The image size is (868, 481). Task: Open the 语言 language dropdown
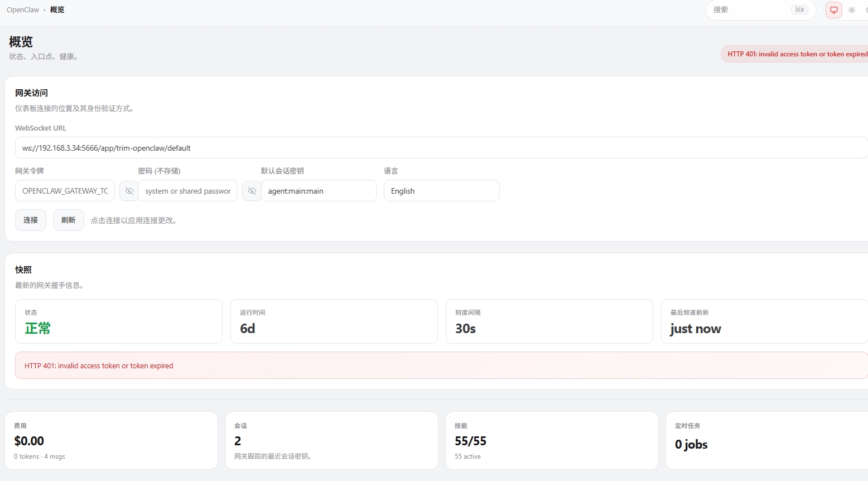click(x=441, y=191)
